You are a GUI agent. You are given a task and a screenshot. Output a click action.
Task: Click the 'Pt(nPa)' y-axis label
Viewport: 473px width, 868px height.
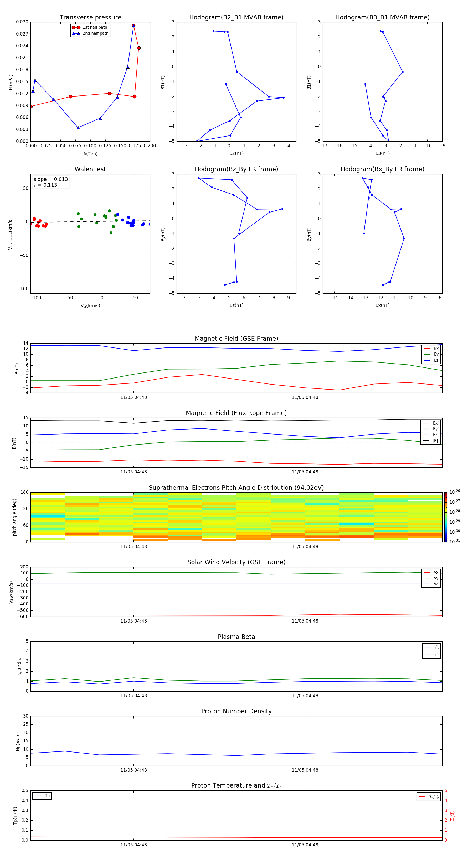pyautogui.click(x=11, y=82)
